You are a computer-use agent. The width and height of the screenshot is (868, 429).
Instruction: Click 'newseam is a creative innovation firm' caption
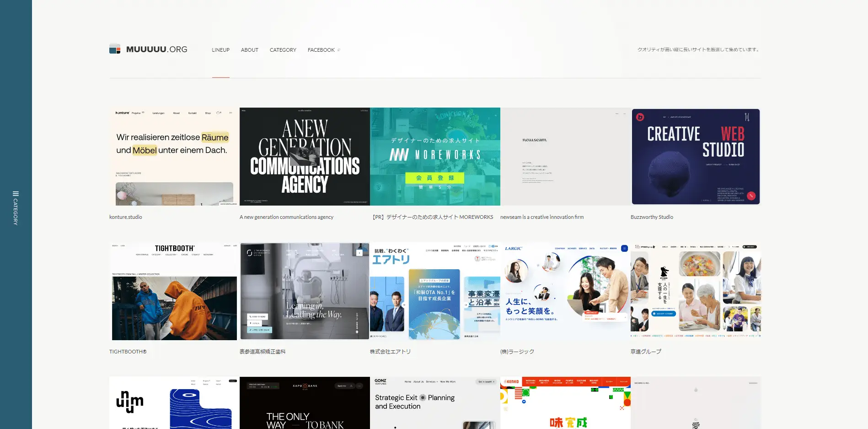tap(542, 217)
